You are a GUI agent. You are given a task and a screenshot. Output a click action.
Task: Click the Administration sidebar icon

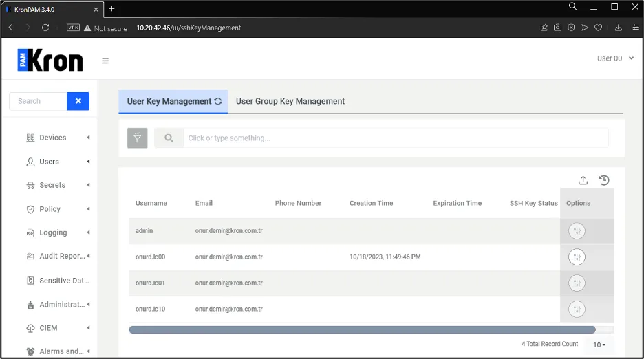coord(30,305)
